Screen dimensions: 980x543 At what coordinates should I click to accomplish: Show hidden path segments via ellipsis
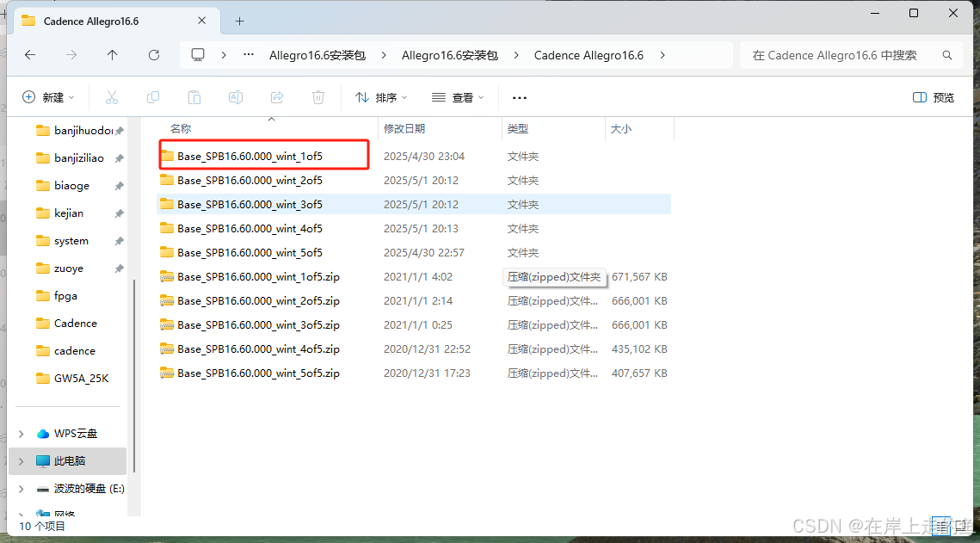[249, 55]
